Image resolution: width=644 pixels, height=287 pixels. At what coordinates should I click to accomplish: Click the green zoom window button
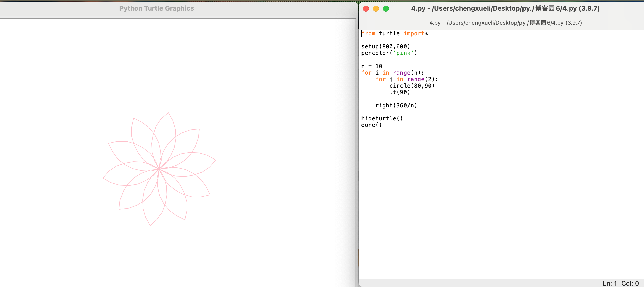386,9
